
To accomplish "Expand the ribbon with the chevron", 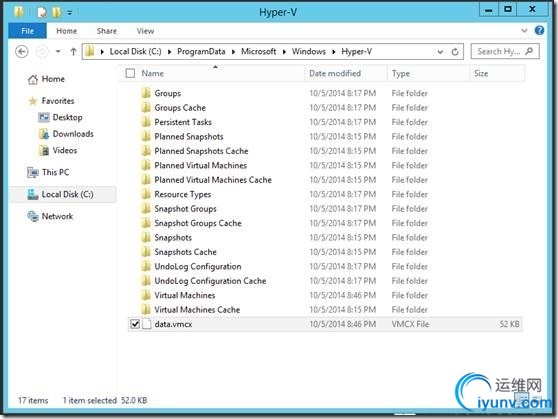I will pyautogui.click(x=524, y=31).
